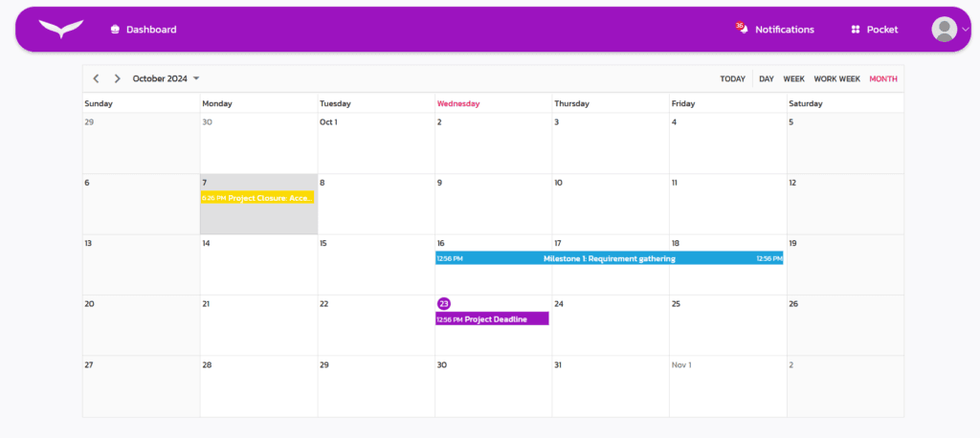This screenshot has height=438, width=980.
Task: Click date 2 in November
Action: (791, 365)
